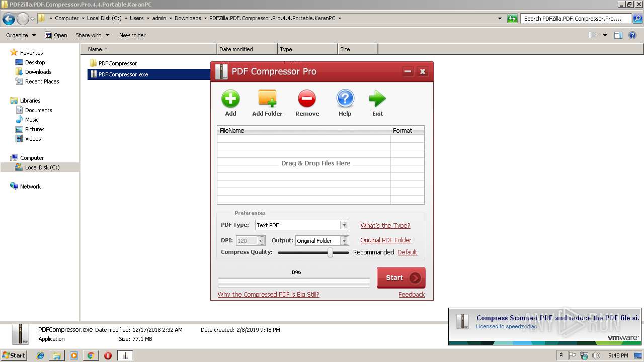Screen dimensions: 644x362
Task: Click the Feedback link
Action: click(412, 295)
